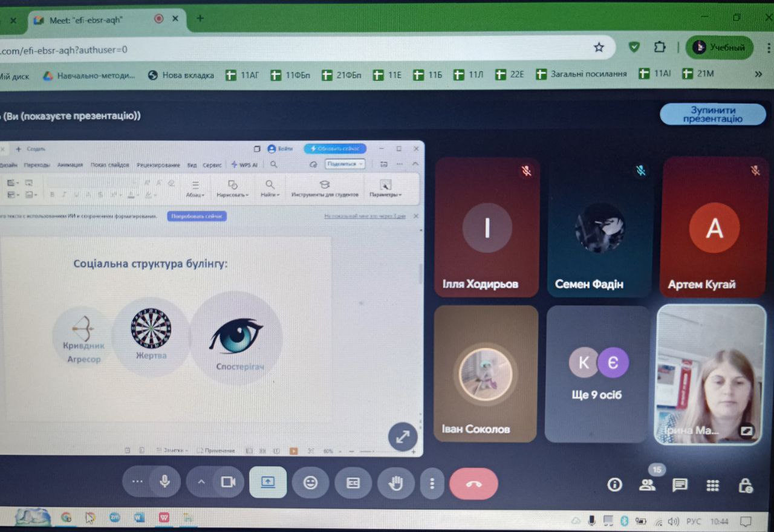Toggle the microphone on or off
This screenshot has width=774, height=532.
[164, 482]
